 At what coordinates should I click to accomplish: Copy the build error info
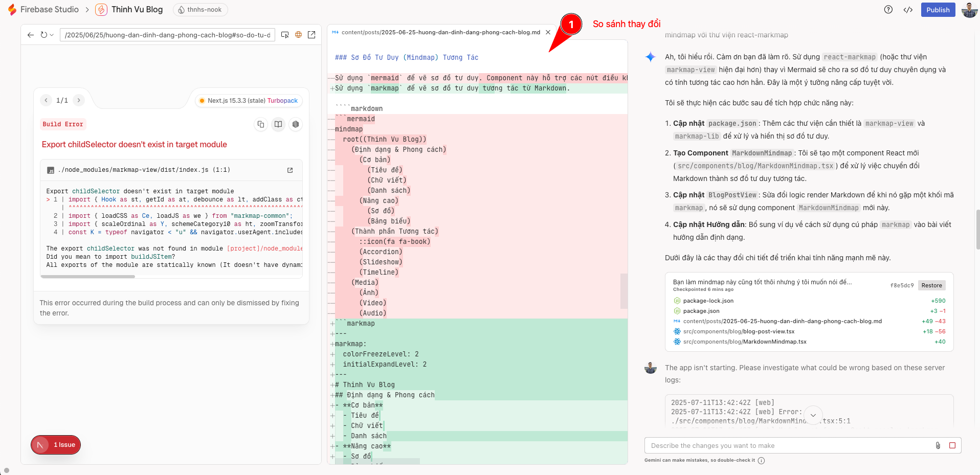click(261, 124)
